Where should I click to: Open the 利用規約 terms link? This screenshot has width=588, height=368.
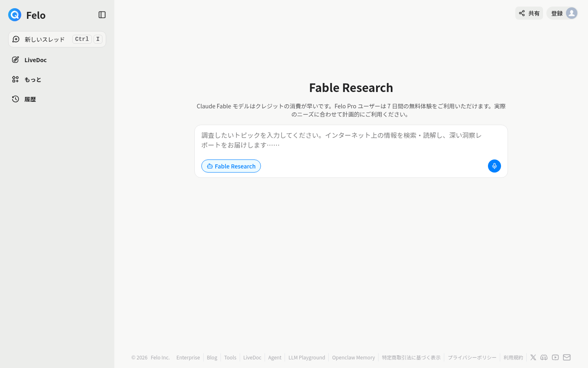point(513,357)
